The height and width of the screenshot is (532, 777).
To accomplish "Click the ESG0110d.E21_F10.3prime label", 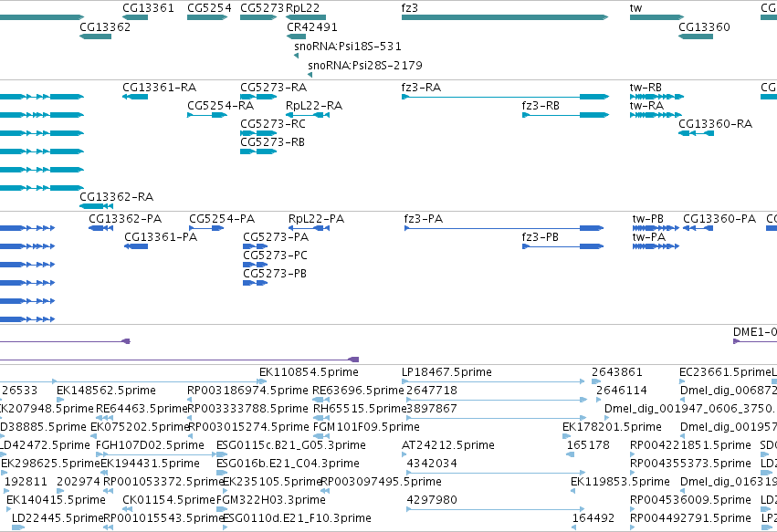I will coord(297,518).
